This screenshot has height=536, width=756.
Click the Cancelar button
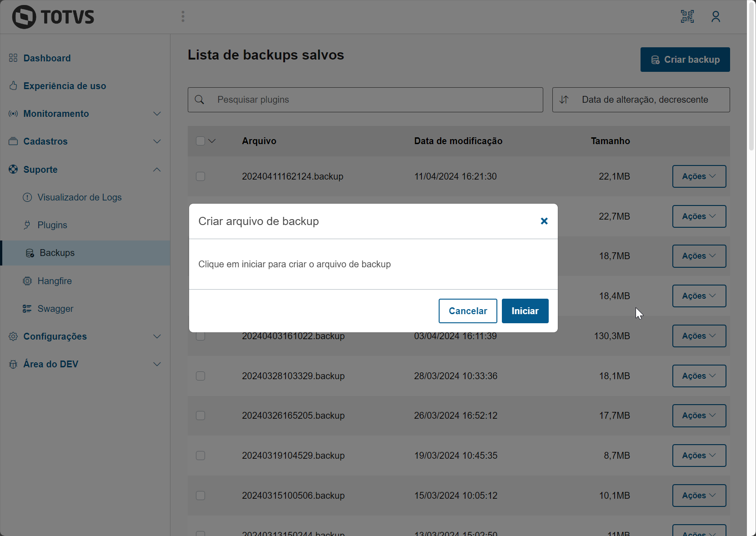click(468, 311)
